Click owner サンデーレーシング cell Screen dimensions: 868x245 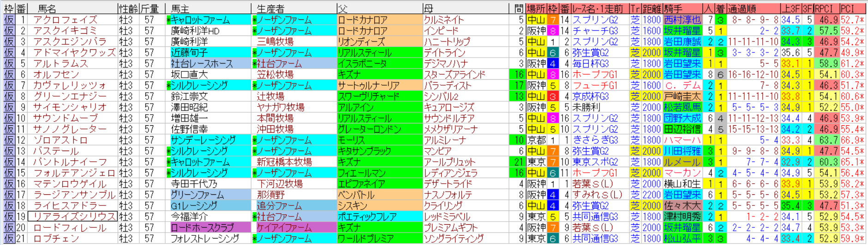203,140
